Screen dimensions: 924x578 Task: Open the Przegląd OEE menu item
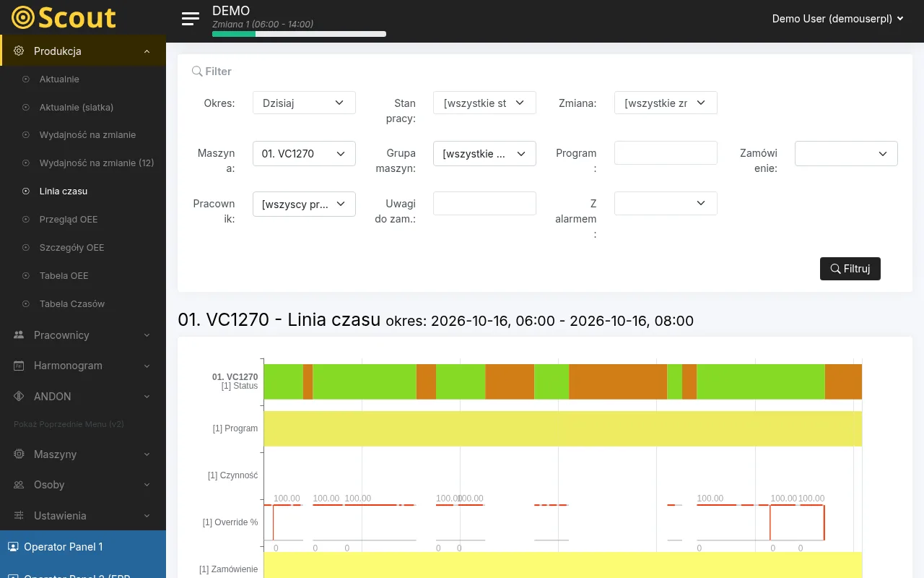coord(69,220)
